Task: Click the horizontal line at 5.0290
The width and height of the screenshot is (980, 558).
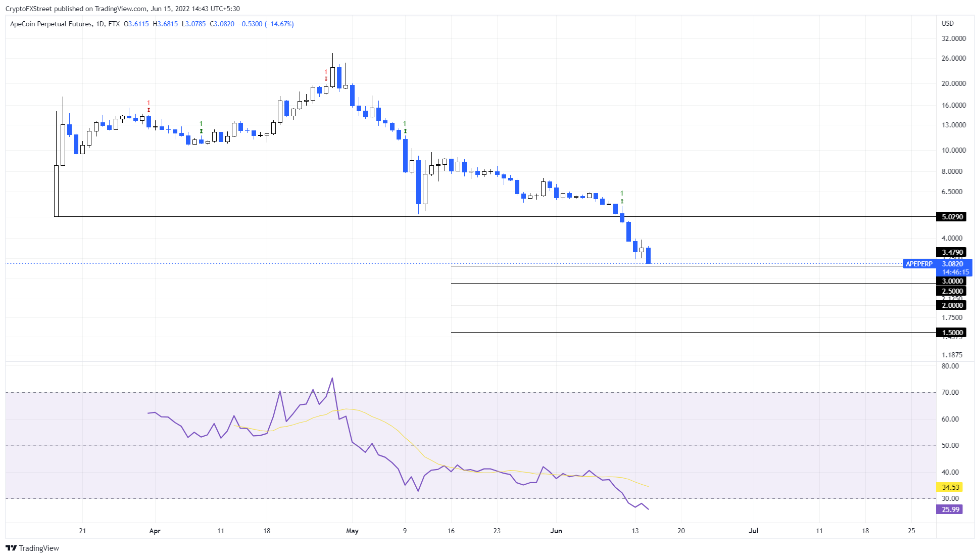Action: pyautogui.click(x=495, y=217)
